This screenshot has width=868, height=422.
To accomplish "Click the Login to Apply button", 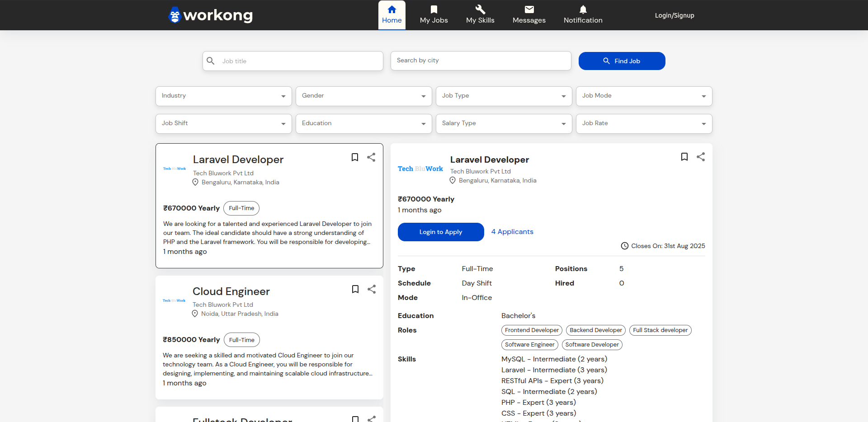I will tap(441, 232).
